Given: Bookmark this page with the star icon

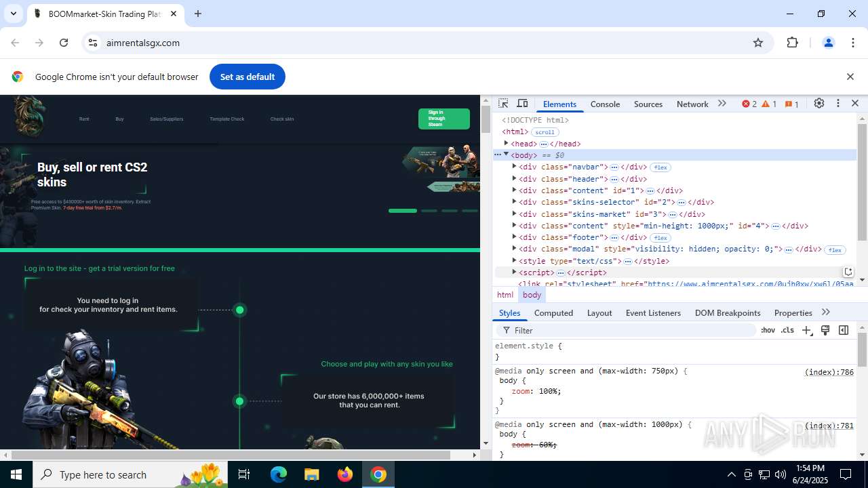Looking at the screenshot, I should coord(758,43).
